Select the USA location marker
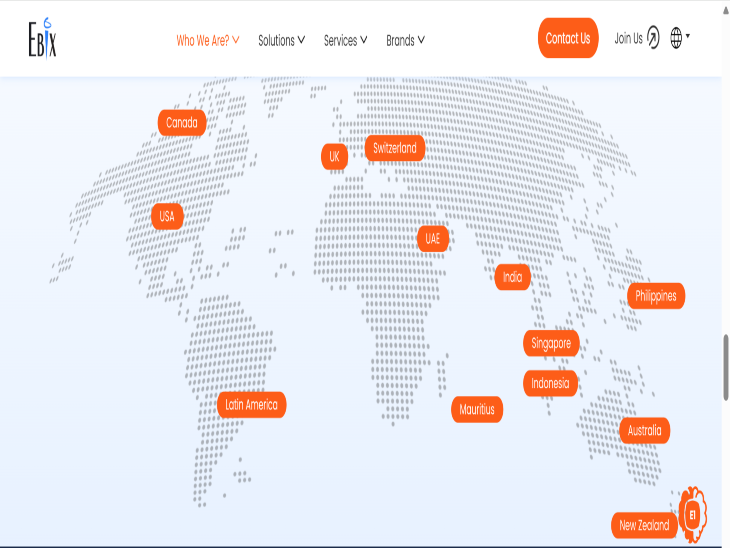The image size is (730, 548). coord(167,216)
